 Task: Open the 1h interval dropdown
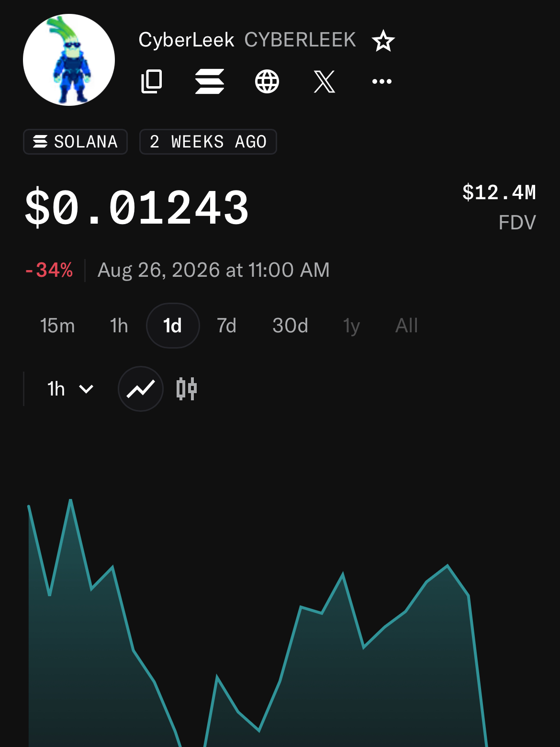tap(70, 389)
